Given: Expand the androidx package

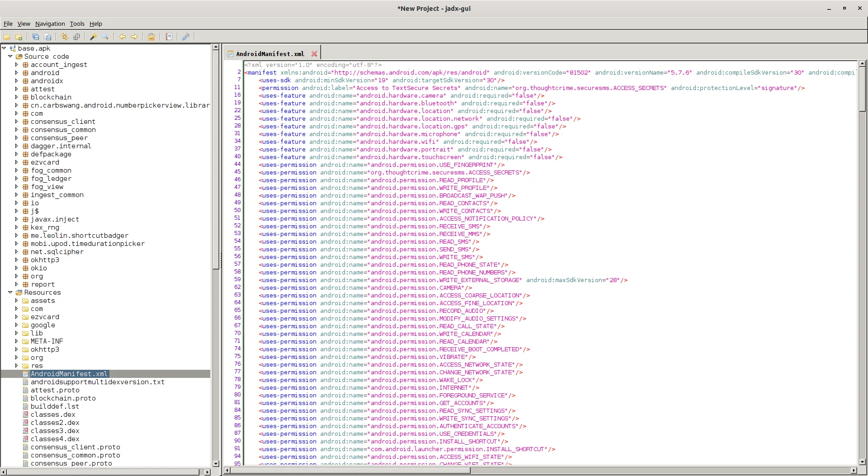Looking at the screenshot, I should (17, 81).
